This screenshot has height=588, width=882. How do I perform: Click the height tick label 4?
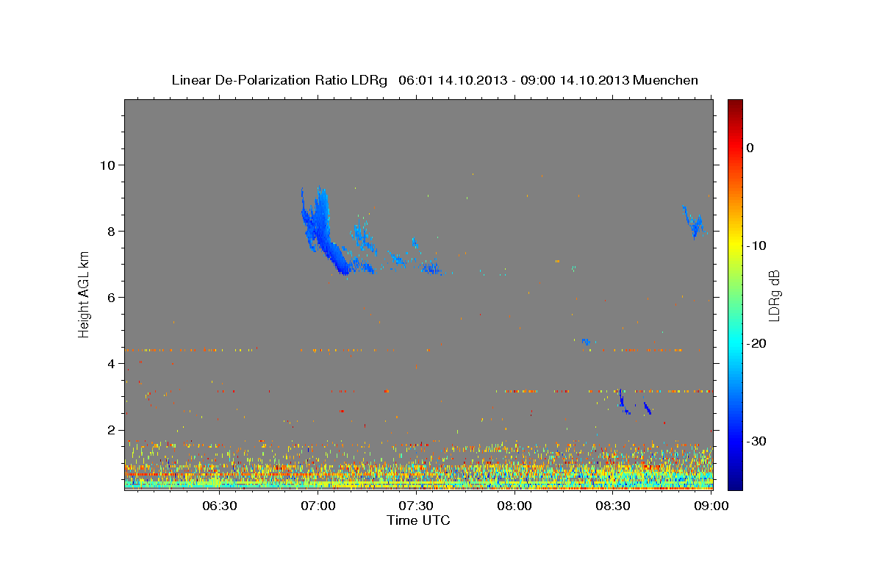click(x=111, y=363)
